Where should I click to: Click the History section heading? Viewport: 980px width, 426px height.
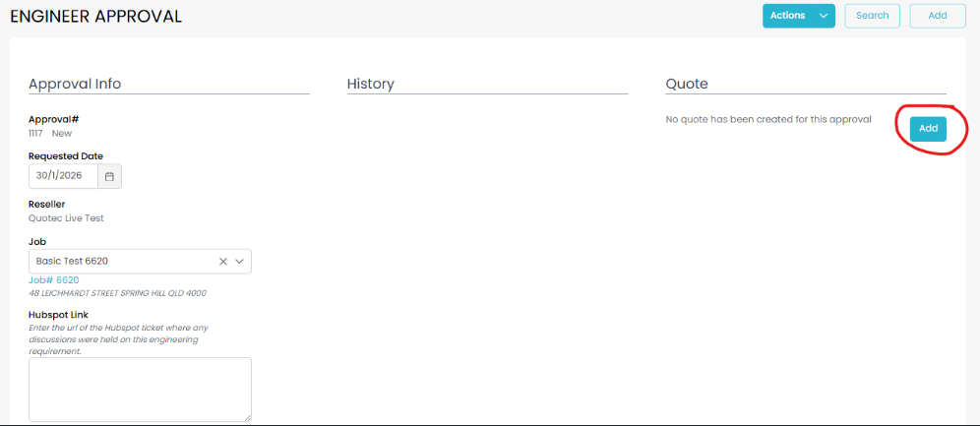point(370,84)
